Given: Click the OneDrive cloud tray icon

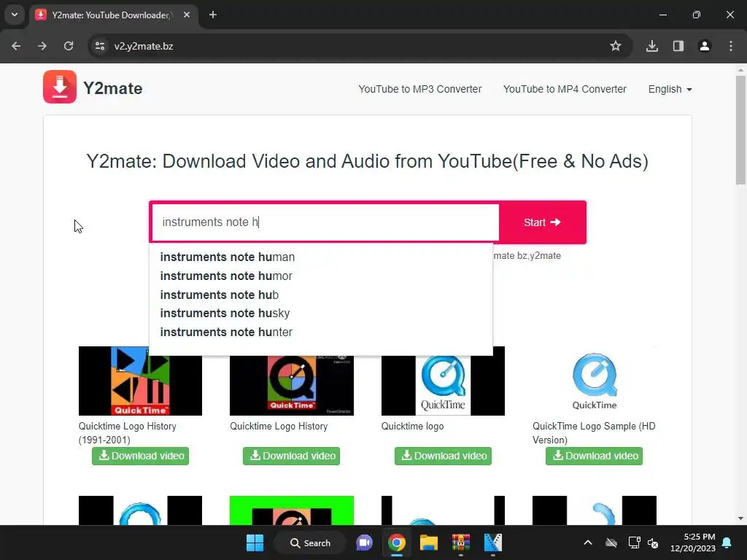Looking at the screenshot, I should coord(611,542).
